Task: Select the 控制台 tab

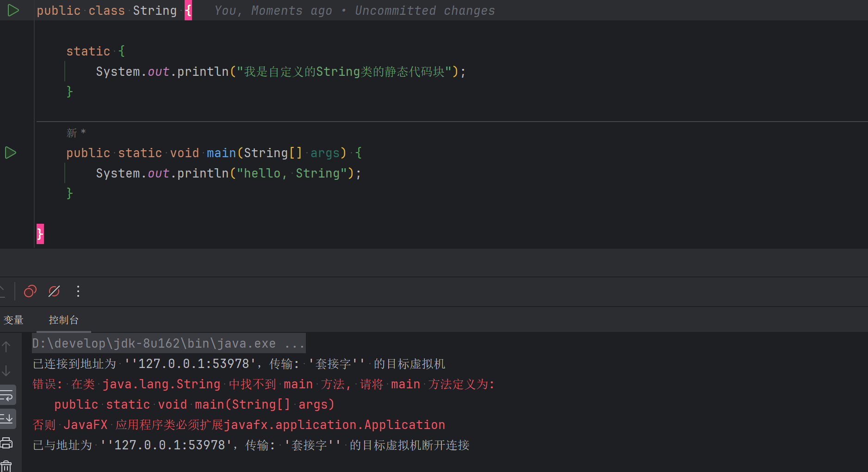Action: pyautogui.click(x=64, y=320)
